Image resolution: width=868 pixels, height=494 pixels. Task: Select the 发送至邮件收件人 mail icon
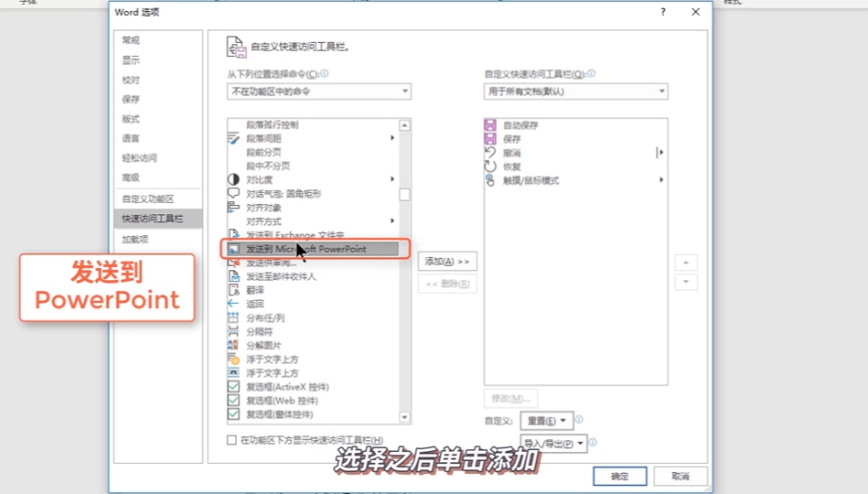233,275
